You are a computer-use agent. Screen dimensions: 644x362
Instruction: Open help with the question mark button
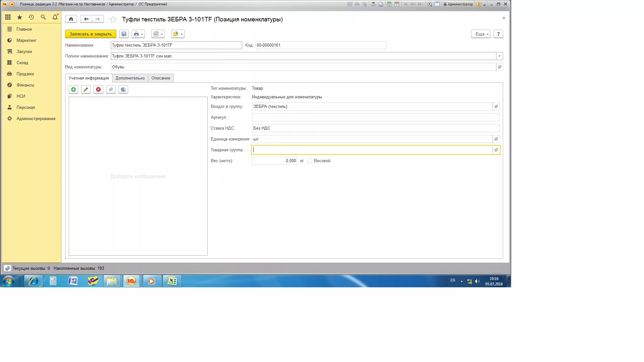(x=498, y=34)
